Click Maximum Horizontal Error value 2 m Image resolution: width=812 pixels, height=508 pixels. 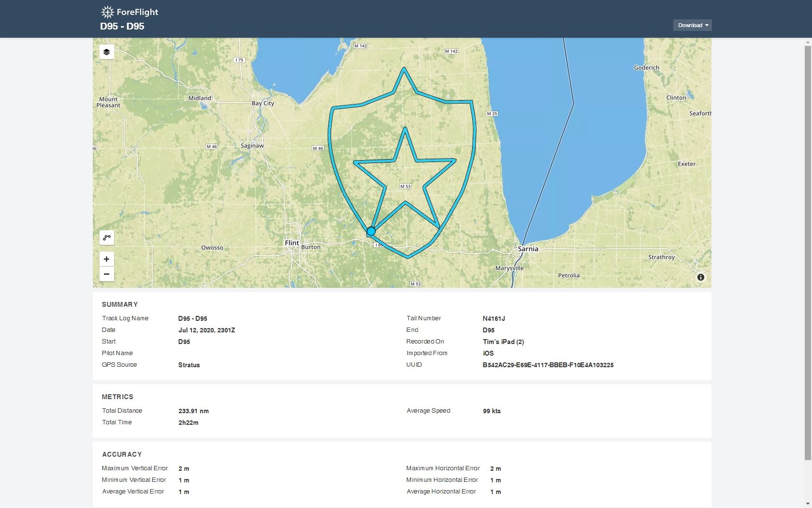[x=495, y=468]
